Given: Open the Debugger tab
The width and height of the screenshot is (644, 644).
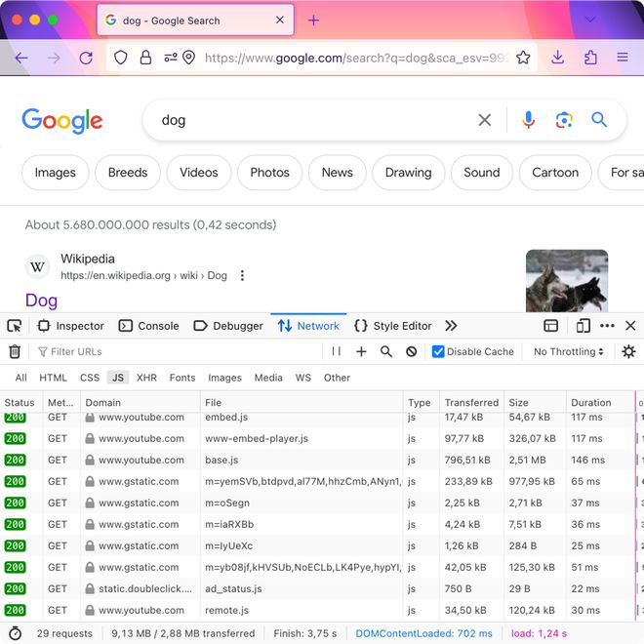Looking at the screenshot, I should pos(228,326).
